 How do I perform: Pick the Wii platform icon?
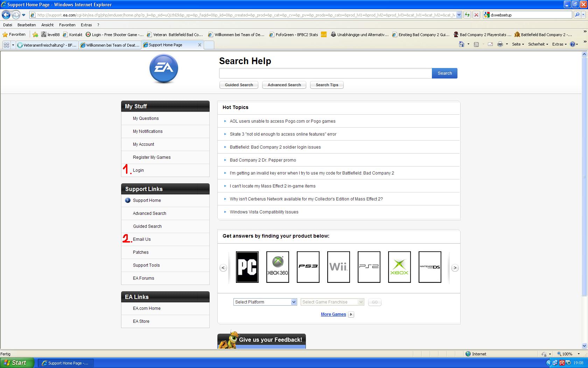click(x=338, y=267)
